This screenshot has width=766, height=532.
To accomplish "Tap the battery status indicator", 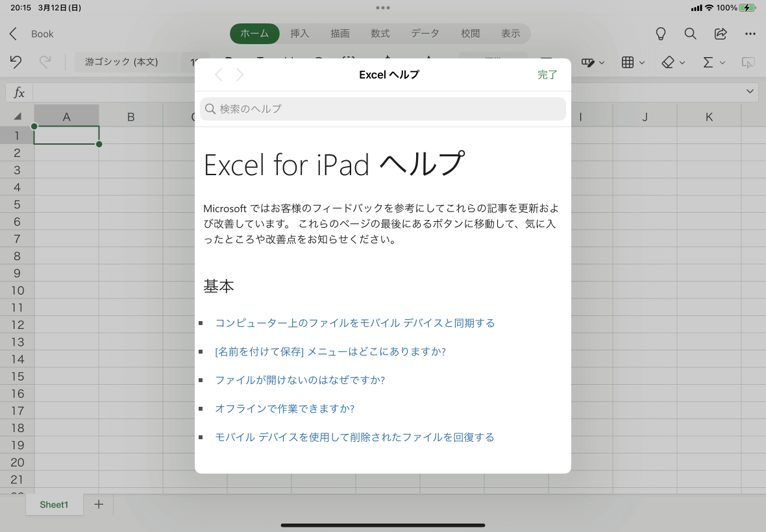I will tap(747, 8).
